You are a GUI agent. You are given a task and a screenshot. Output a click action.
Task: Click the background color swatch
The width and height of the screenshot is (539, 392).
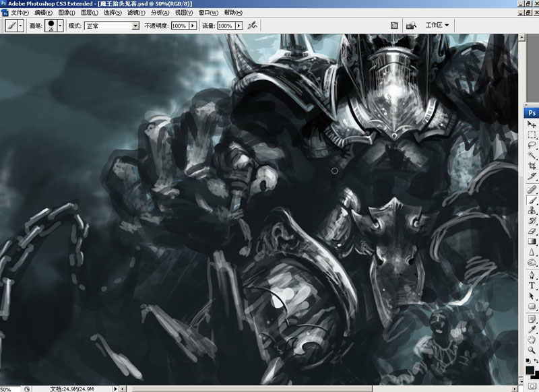click(x=536, y=376)
